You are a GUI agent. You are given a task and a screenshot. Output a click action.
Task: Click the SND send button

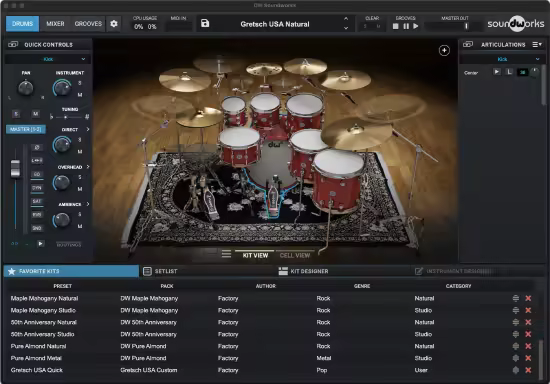pos(37,228)
